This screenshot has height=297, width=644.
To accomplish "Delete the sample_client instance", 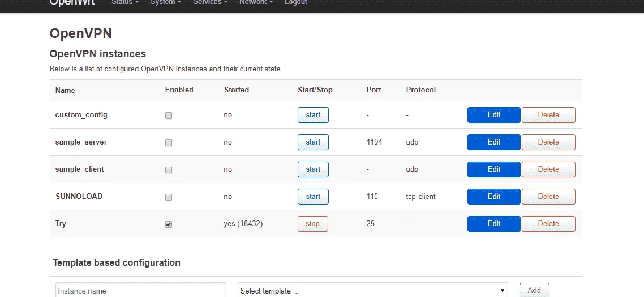I will click(548, 169).
